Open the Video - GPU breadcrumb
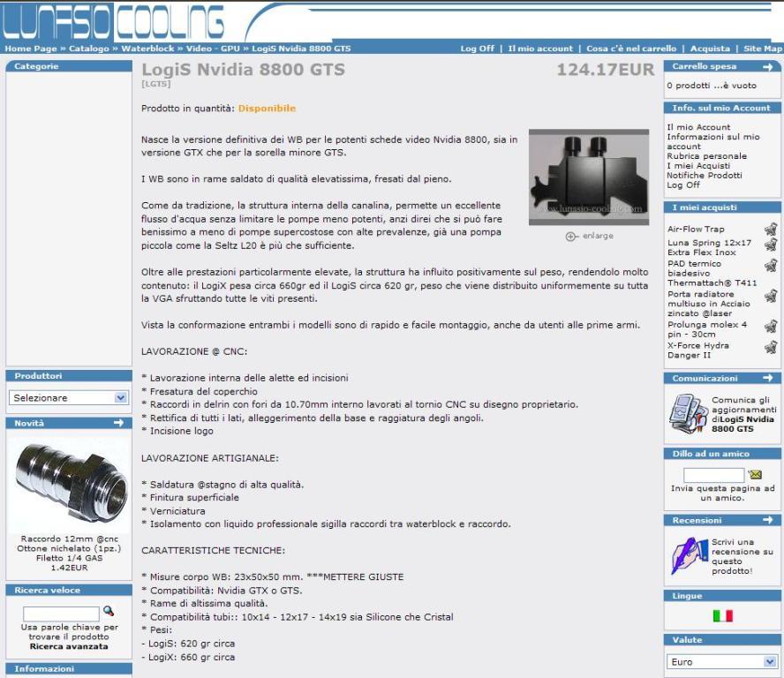Screen dimensions: 784x678 [x=213, y=49]
